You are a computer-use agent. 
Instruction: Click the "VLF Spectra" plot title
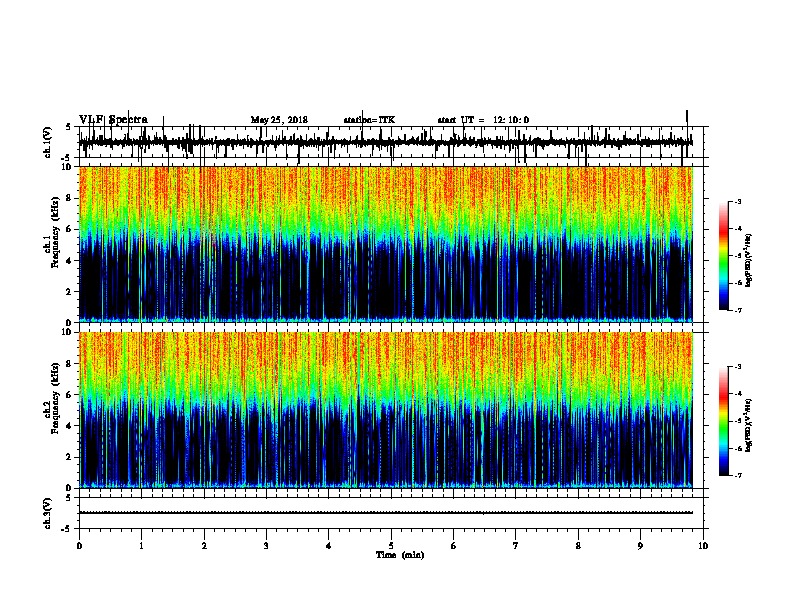click(x=113, y=120)
